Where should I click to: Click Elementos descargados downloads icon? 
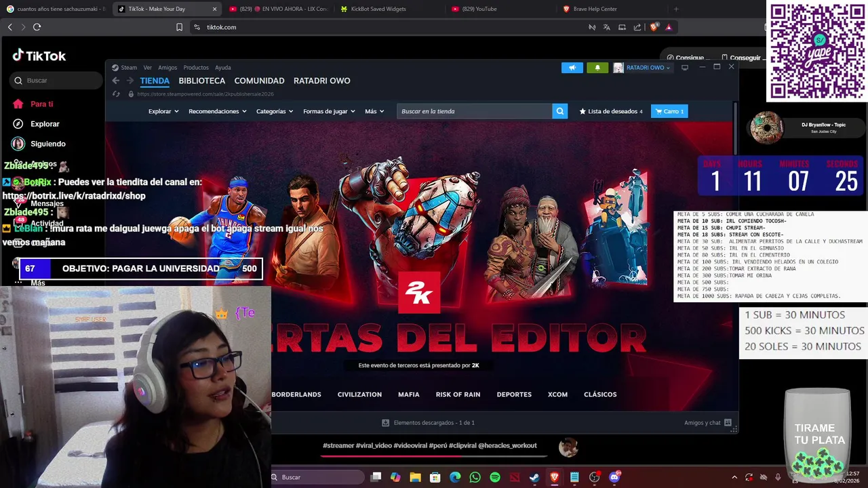pyautogui.click(x=386, y=423)
